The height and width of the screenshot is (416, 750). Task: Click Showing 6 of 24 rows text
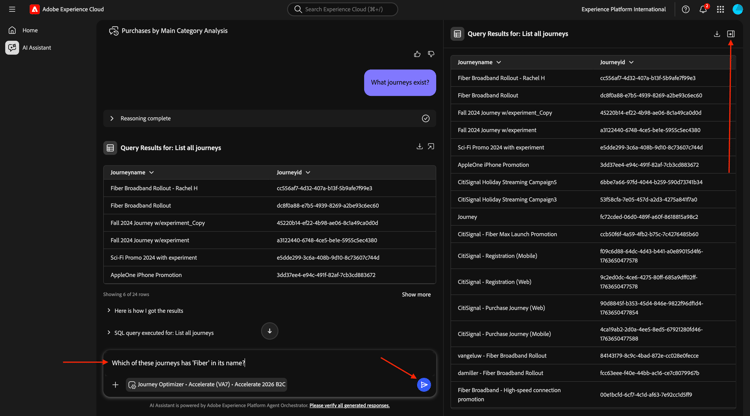click(126, 295)
